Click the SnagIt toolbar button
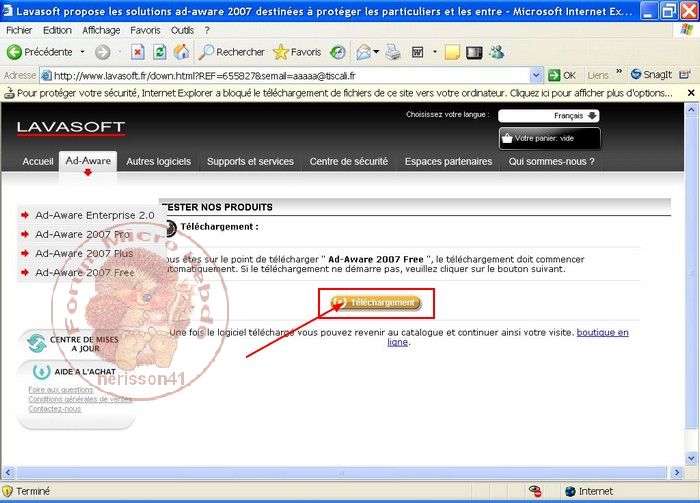Image resolution: width=700 pixels, height=503 pixels. [x=651, y=75]
